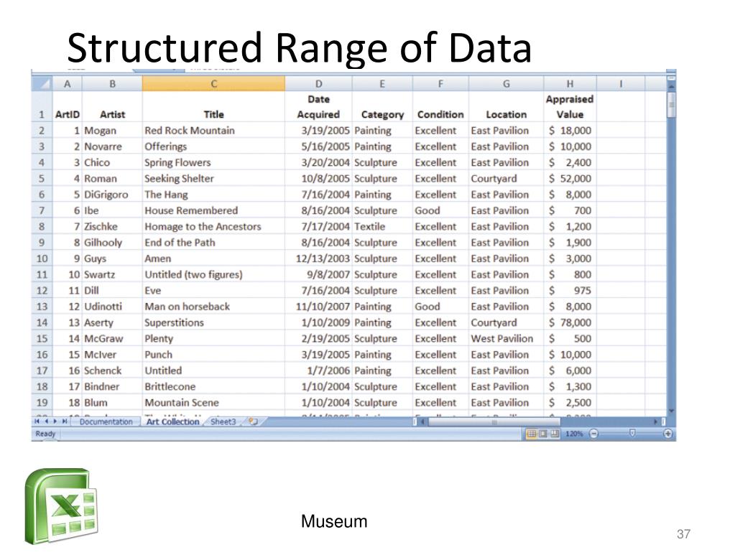
Task: Select the highlighted column C header
Action: 213,84
